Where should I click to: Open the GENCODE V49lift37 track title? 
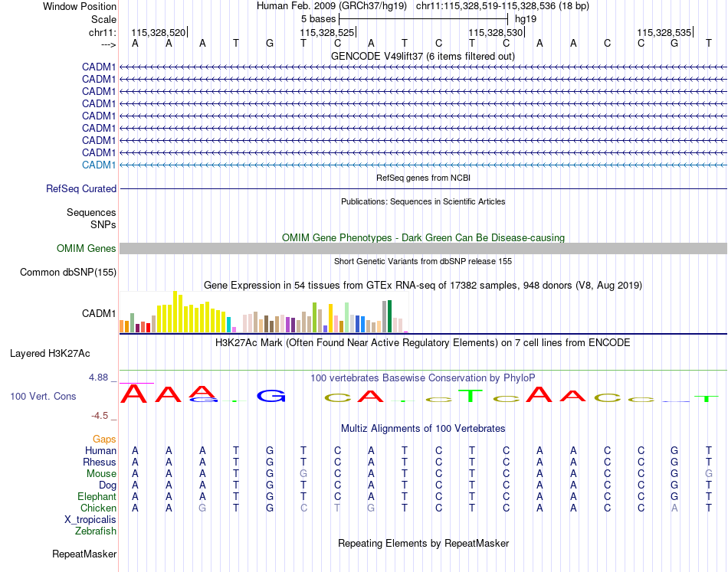[423, 56]
